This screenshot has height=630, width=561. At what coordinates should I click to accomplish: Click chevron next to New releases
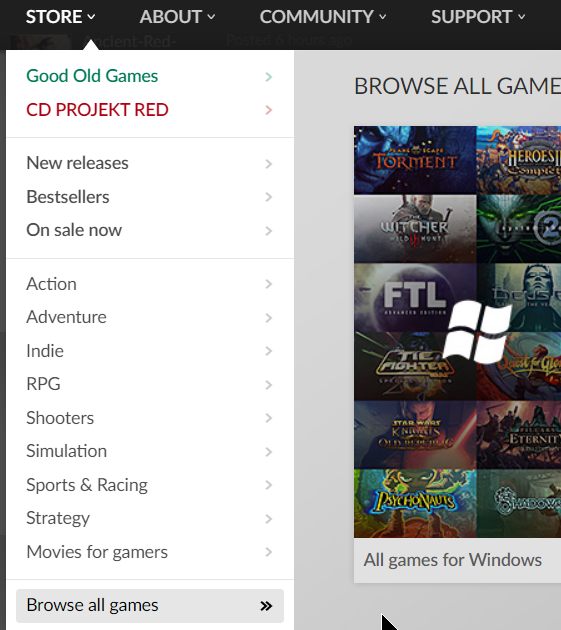[269, 164]
